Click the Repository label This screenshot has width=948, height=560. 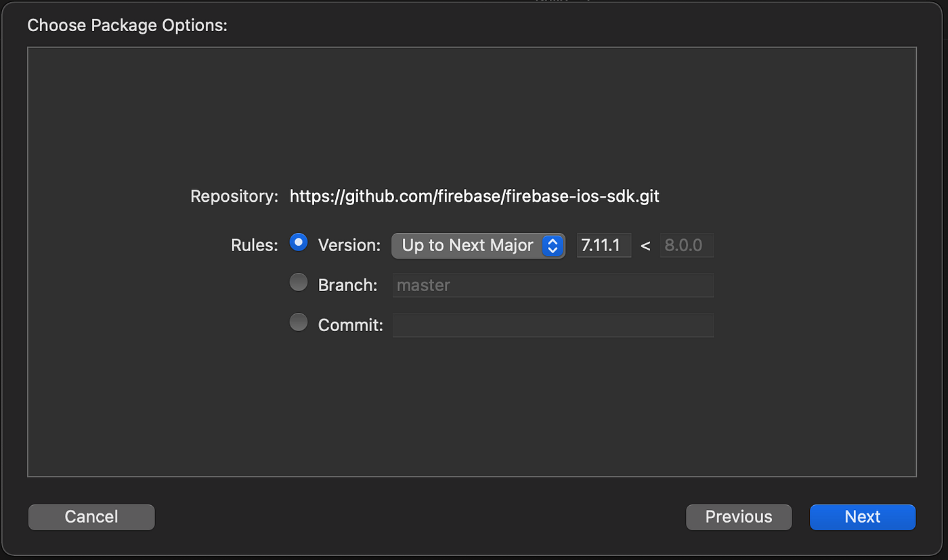234,196
